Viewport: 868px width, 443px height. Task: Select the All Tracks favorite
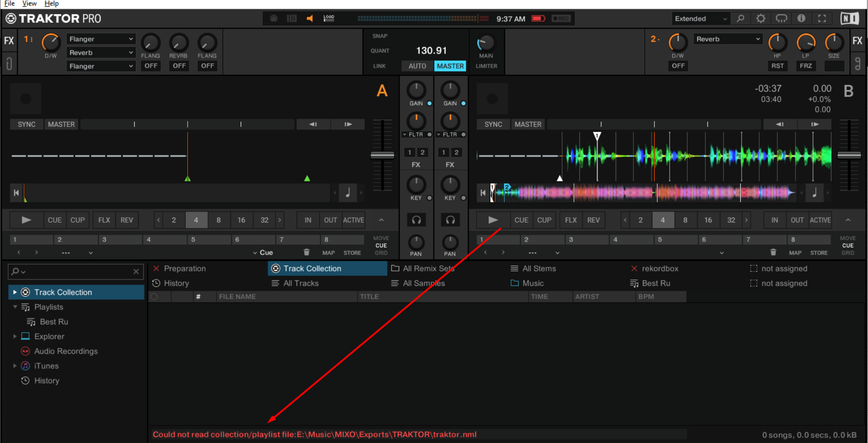coord(301,284)
